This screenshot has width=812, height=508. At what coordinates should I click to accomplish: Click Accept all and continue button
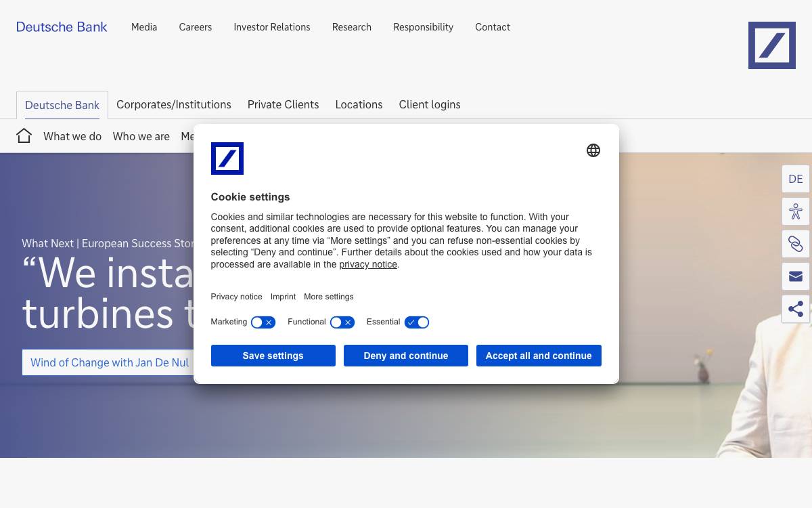point(539,356)
